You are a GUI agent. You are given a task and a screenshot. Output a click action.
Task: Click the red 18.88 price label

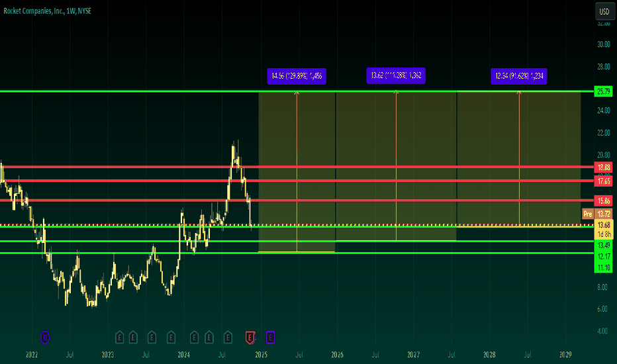coord(604,167)
